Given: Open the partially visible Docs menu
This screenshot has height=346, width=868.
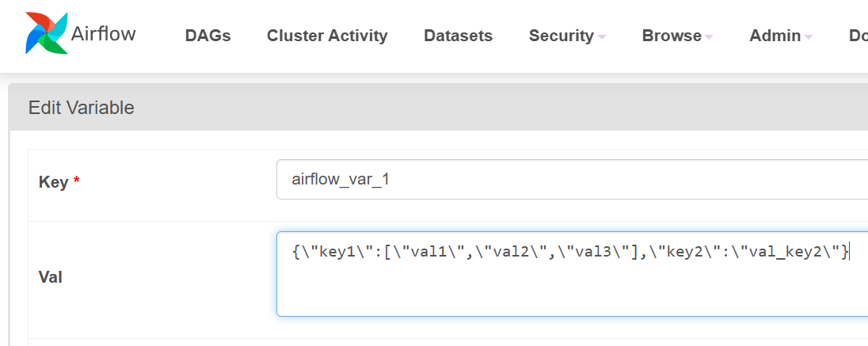Looking at the screenshot, I should click(x=858, y=36).
